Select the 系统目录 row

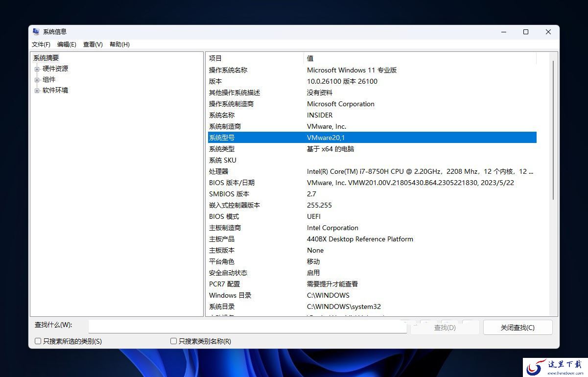click(372, 306)
